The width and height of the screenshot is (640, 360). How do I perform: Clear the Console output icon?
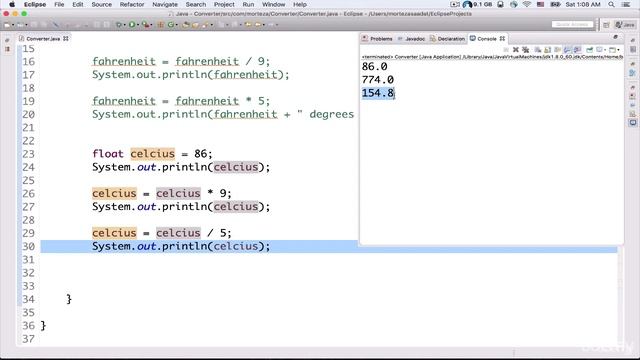coord(538,50)
